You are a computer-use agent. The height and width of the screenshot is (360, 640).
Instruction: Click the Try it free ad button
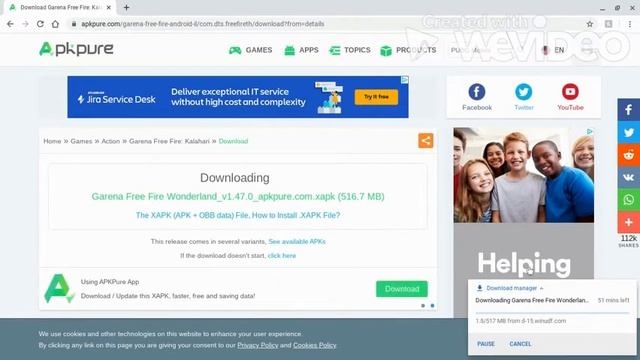(x=376, y=97)
